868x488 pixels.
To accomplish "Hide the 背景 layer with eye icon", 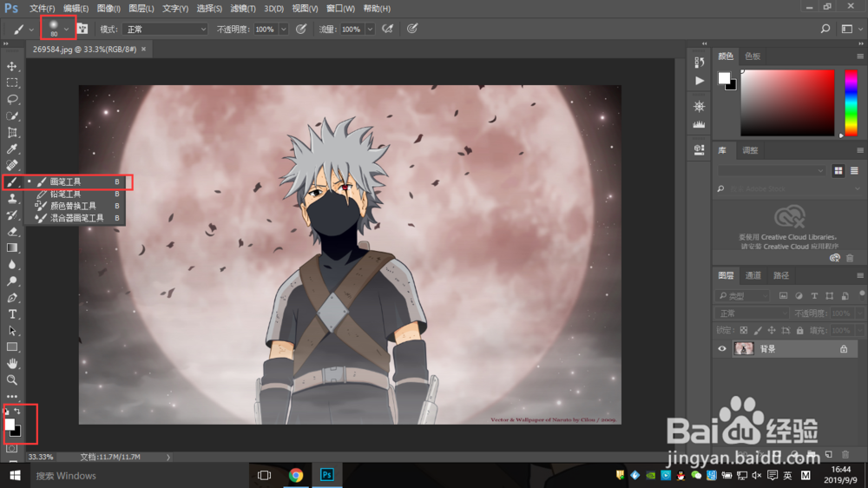I will (722, 349).
